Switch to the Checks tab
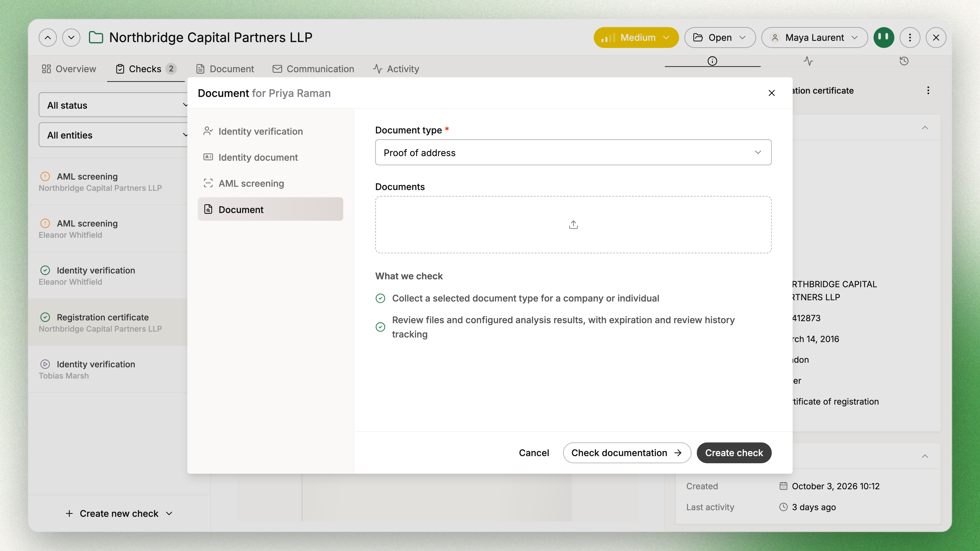The width and height of the screenshot is (980, 551). click(146, 69)
